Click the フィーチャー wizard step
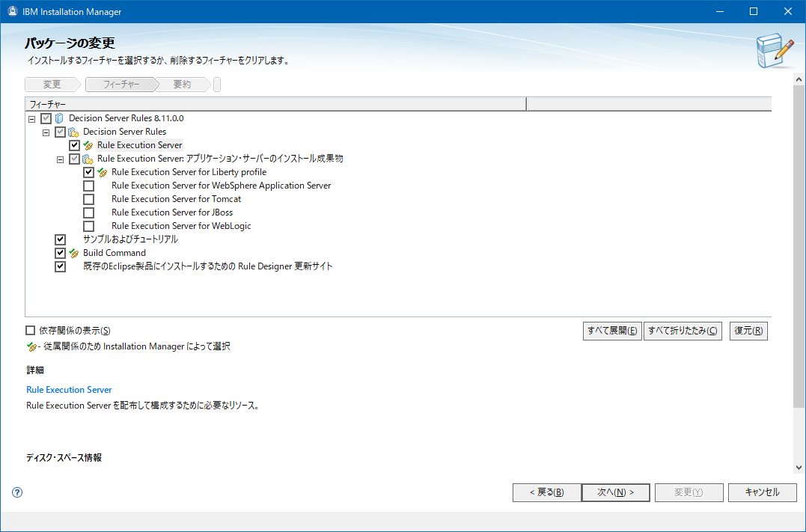 click(121, 85)
